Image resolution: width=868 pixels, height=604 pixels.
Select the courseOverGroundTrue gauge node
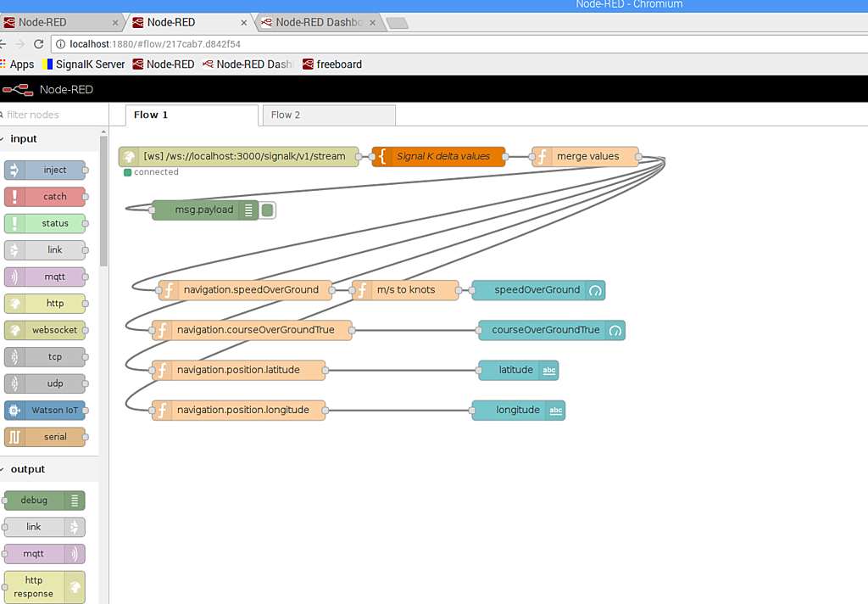[552, 330]
